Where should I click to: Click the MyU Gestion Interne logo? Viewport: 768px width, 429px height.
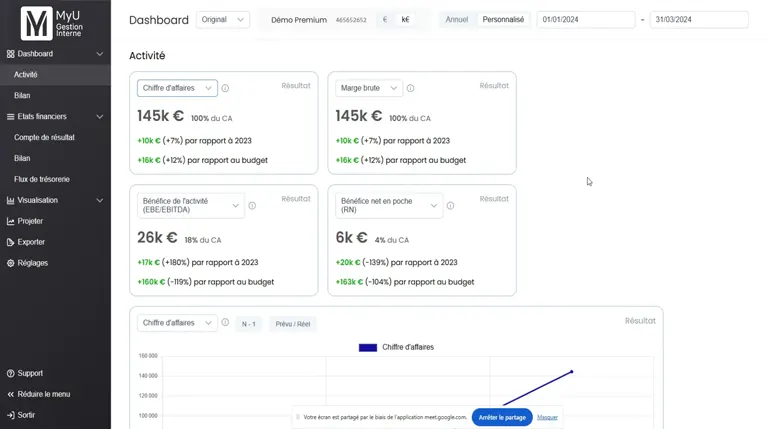(x=54, y=22)
